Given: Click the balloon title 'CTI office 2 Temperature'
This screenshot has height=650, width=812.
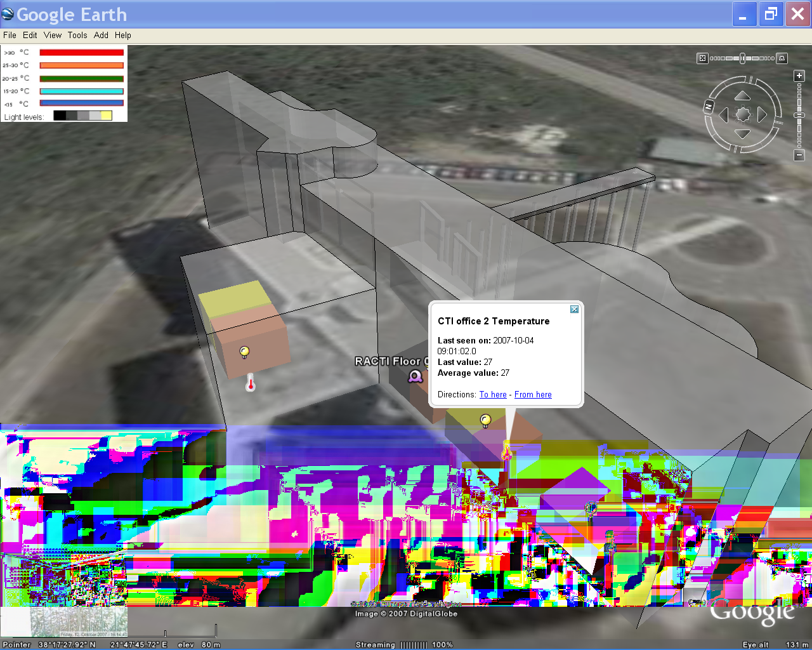Looking at the screenshot, I should coord(494,321).
